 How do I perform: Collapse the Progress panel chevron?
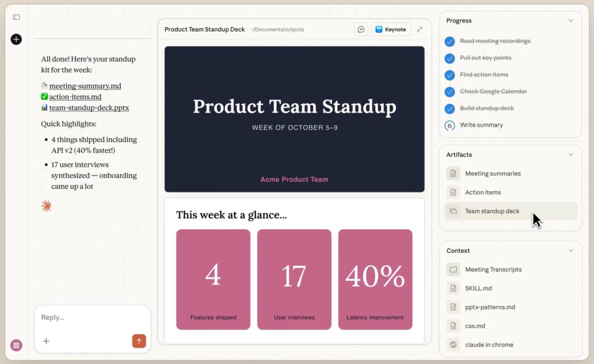click(570, 21)
